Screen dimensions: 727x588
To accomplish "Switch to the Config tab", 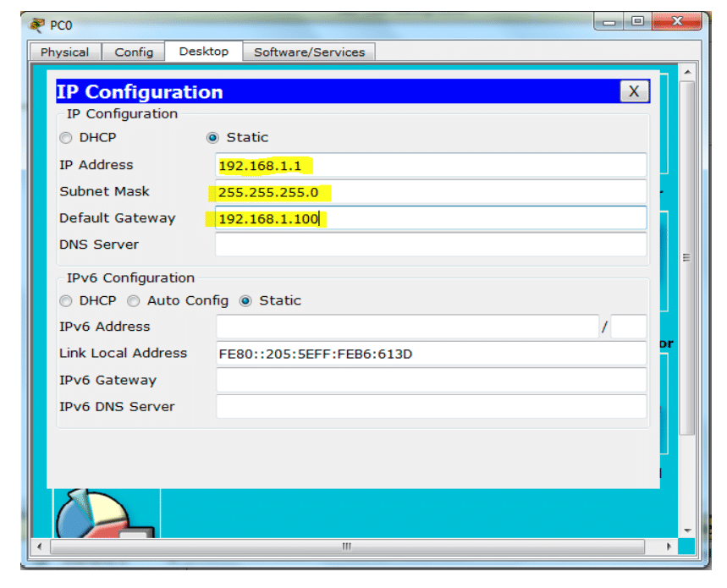I will tap(134, 52).
